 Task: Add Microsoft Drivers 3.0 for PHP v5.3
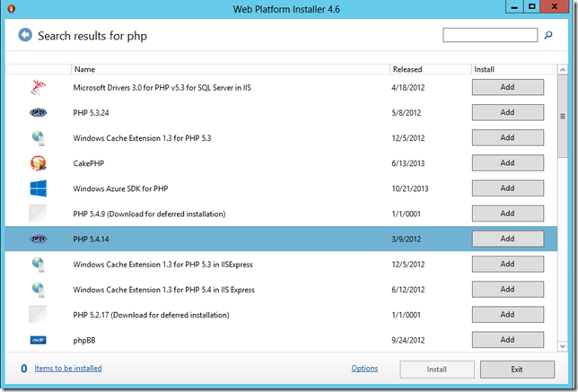pyautogui.click(x=508, y=87)
